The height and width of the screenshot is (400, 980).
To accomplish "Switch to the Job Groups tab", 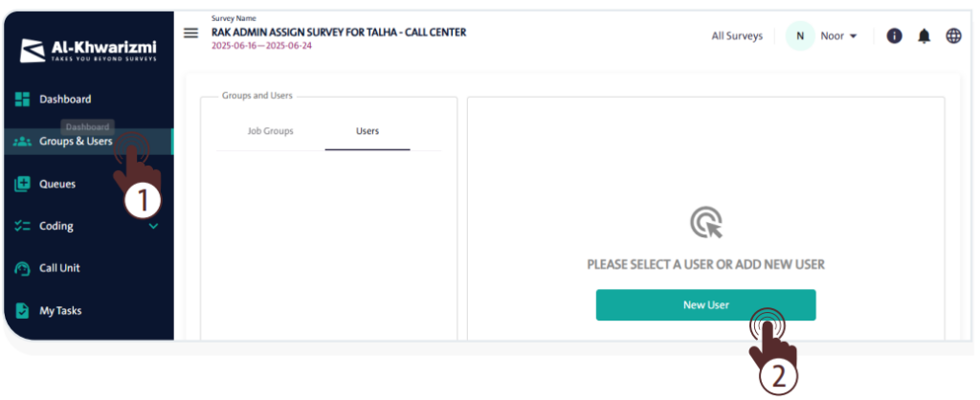I will point(270,131).
